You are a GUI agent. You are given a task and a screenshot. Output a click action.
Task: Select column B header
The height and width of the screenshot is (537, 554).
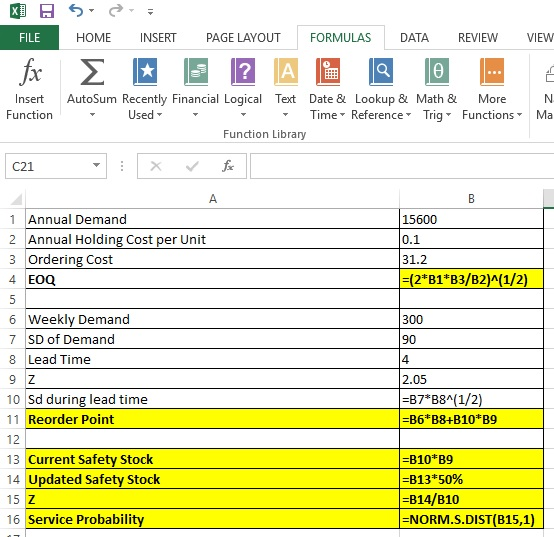click(x=471, y=199)
